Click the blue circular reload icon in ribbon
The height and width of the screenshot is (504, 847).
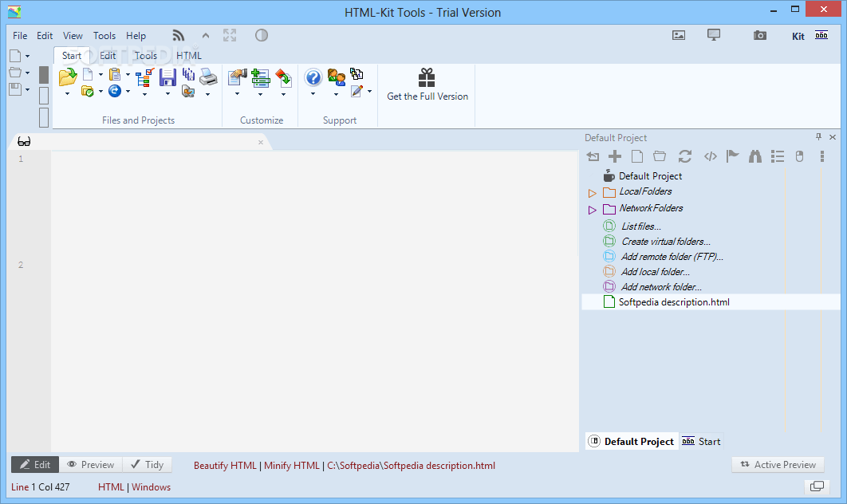click(x=115, y=91)
